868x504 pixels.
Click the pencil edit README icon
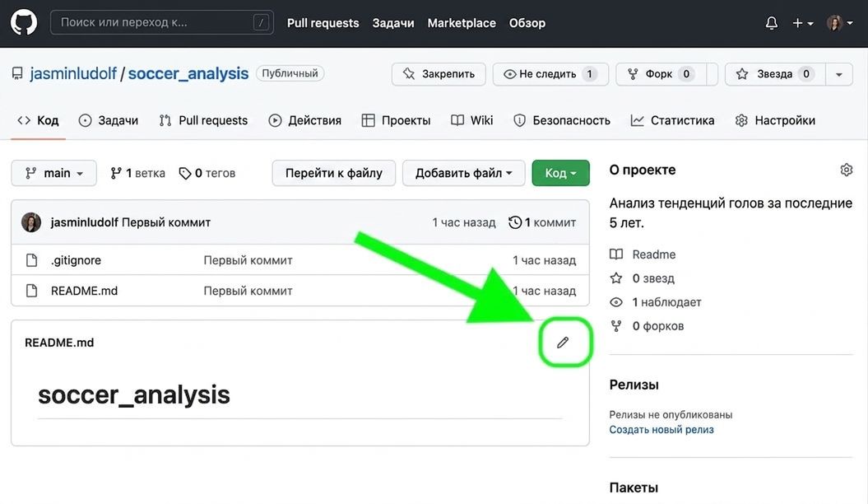click(563, 343)
